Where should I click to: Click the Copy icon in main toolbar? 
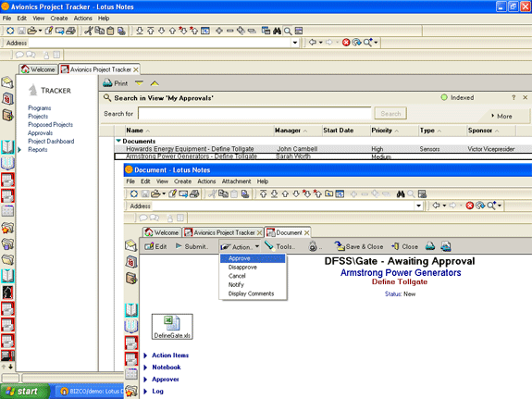point(99,31)
